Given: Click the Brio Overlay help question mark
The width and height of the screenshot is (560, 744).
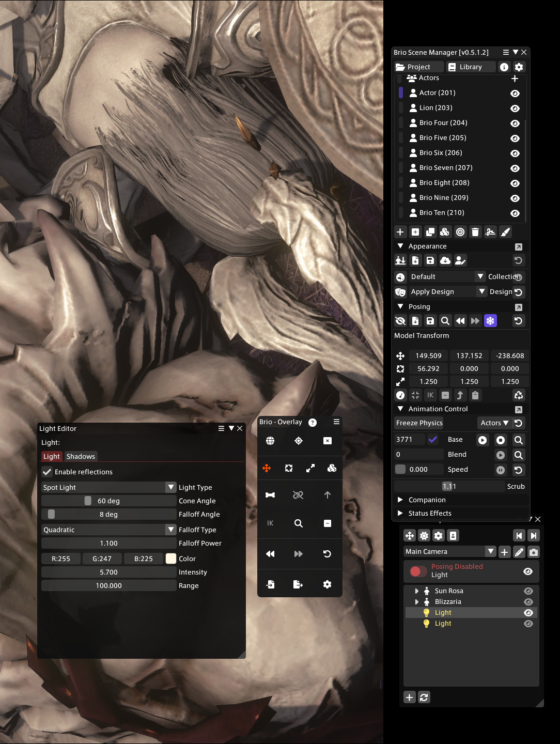Looking at the screenshot, I should [x=313, y=423].
